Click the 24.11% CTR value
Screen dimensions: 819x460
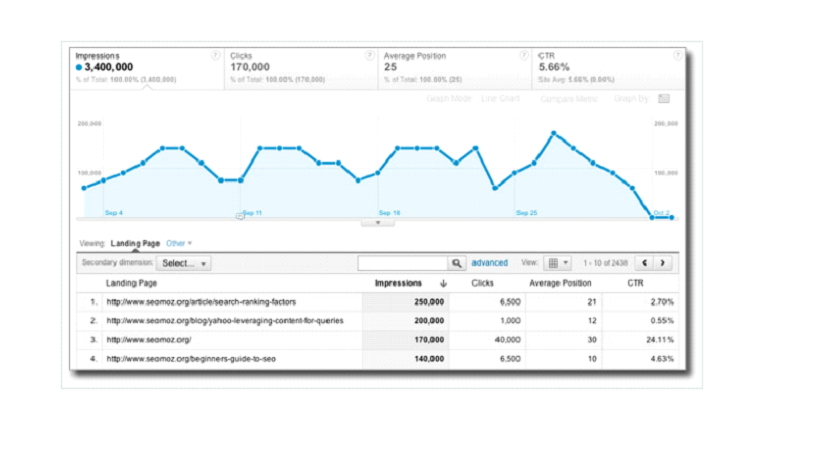point(660,340)
